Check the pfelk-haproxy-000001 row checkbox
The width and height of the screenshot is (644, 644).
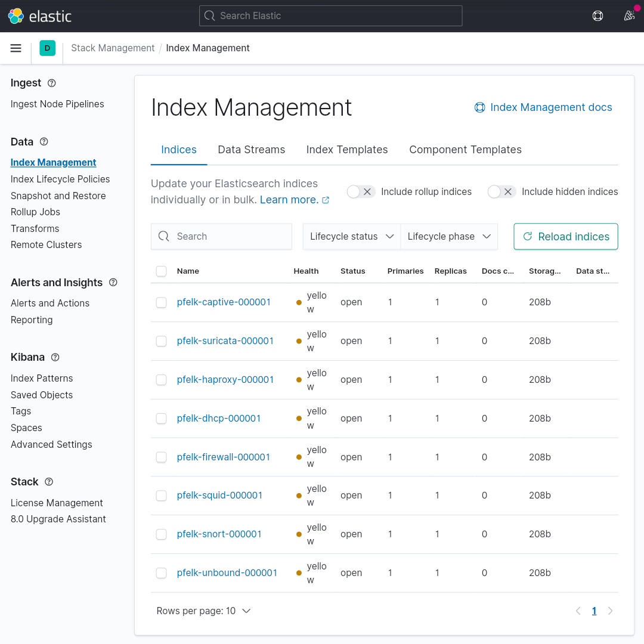(162, 379)
